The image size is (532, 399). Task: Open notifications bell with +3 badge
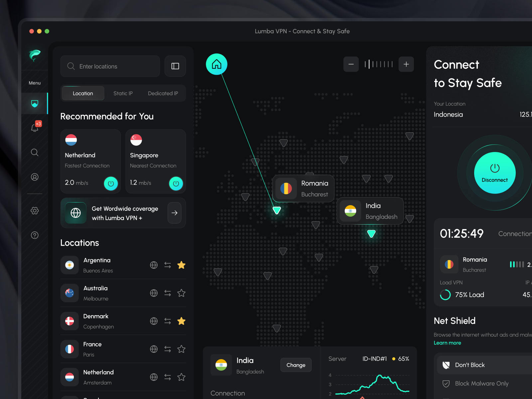(x=36, y=127)
